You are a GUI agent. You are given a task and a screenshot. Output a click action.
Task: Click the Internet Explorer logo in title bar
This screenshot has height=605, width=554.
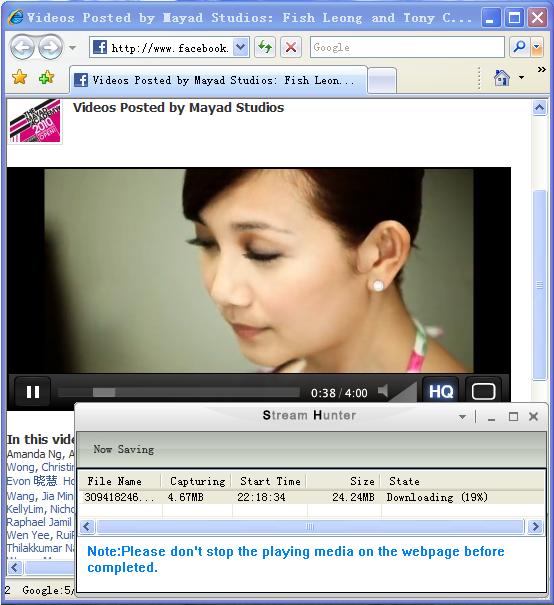coord(16,17)
